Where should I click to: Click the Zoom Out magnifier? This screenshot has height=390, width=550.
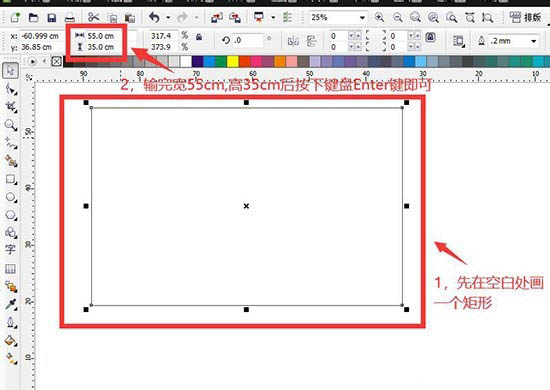click(x=397, y=17)
